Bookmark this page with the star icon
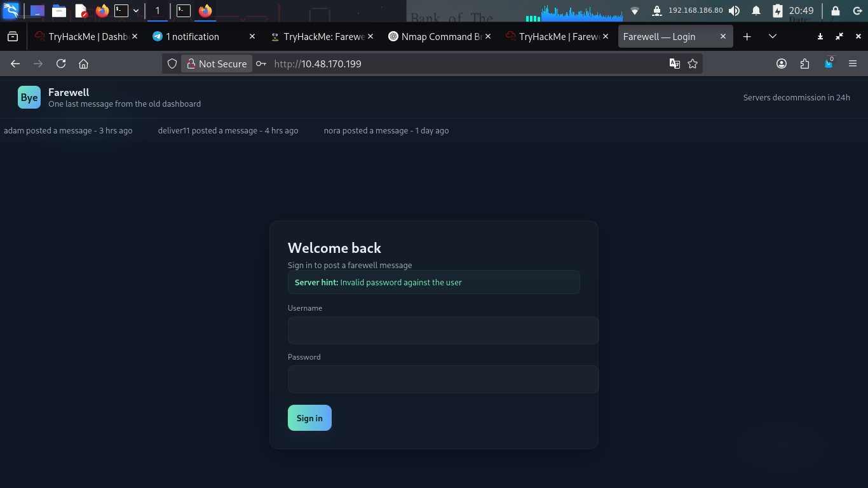This screenshot has height=488, width=868. click(x=693, y=64)
